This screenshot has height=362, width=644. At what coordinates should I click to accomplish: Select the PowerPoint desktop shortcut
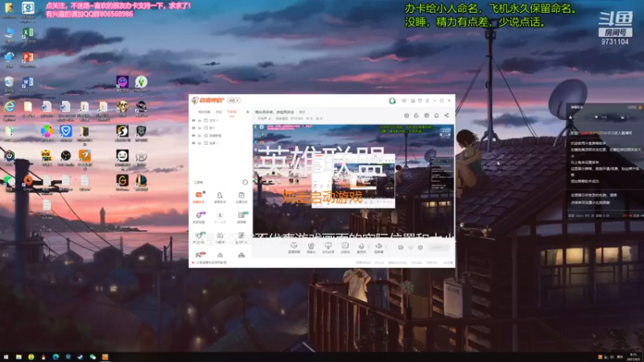click(x=28, y=60)
